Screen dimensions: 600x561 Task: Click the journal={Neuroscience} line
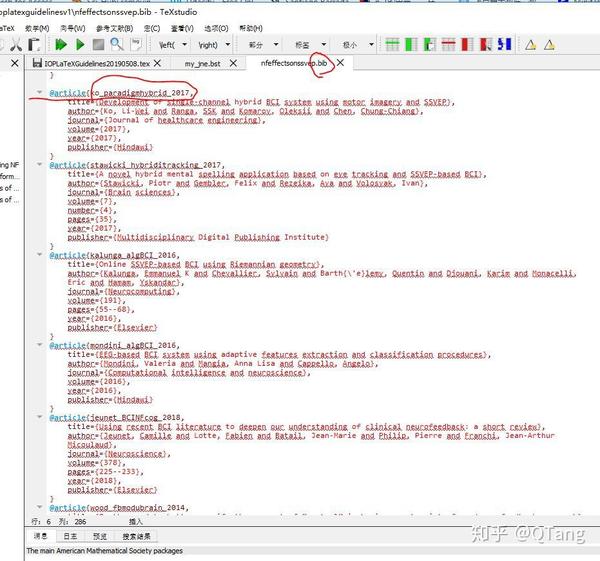point(119,454)
